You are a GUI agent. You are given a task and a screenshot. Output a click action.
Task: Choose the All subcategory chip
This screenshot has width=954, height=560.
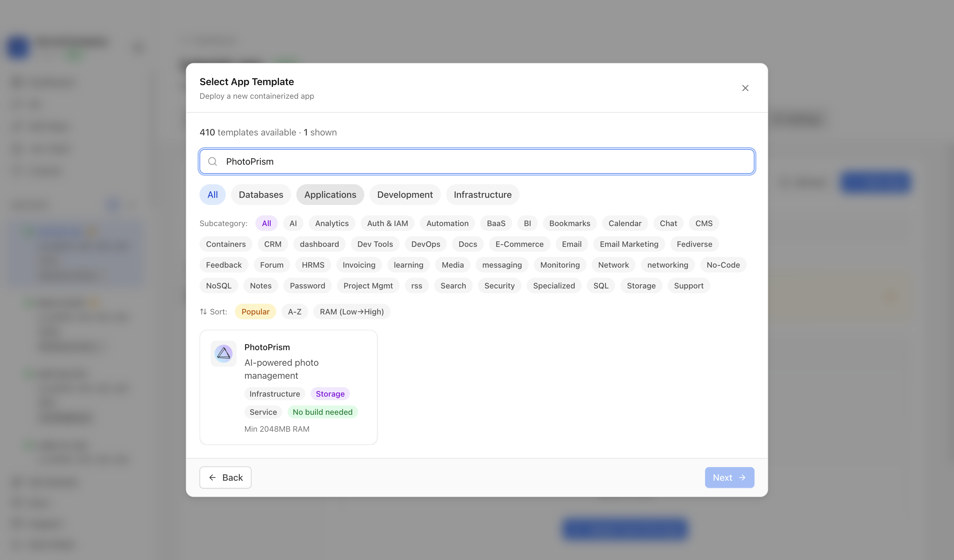click(266, 223)
